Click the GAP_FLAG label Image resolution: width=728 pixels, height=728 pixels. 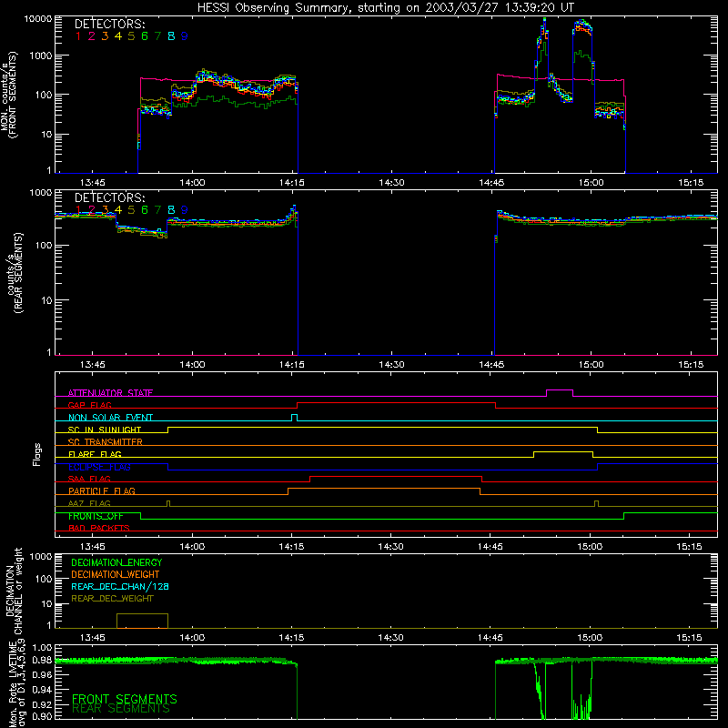pos(89,405)
